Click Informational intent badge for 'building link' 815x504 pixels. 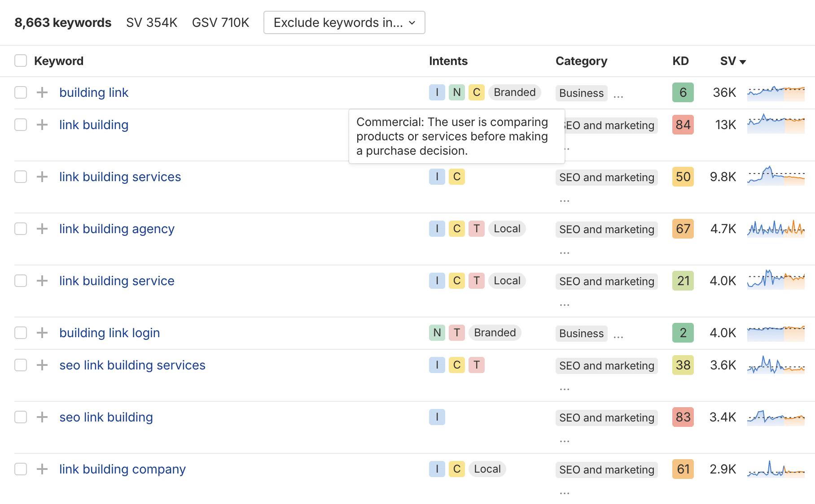pos(437,92)
